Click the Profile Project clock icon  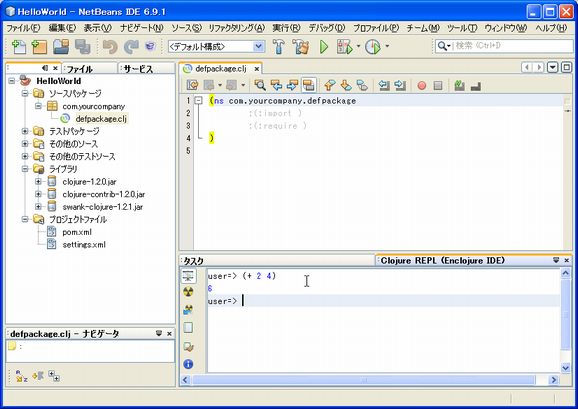[373, 46]
